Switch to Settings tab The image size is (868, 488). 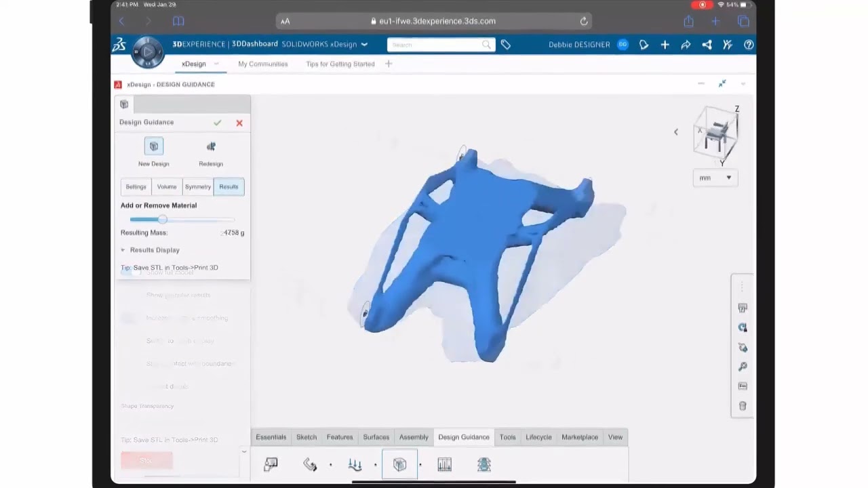(x=136, y=187)
